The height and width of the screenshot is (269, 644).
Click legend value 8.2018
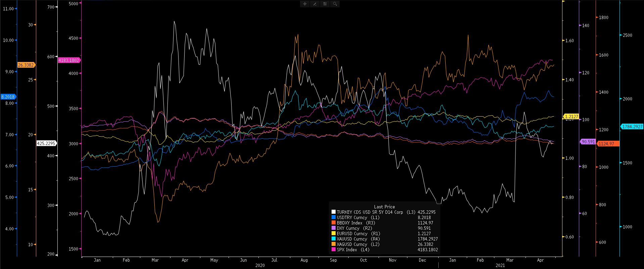coord(424,217)
